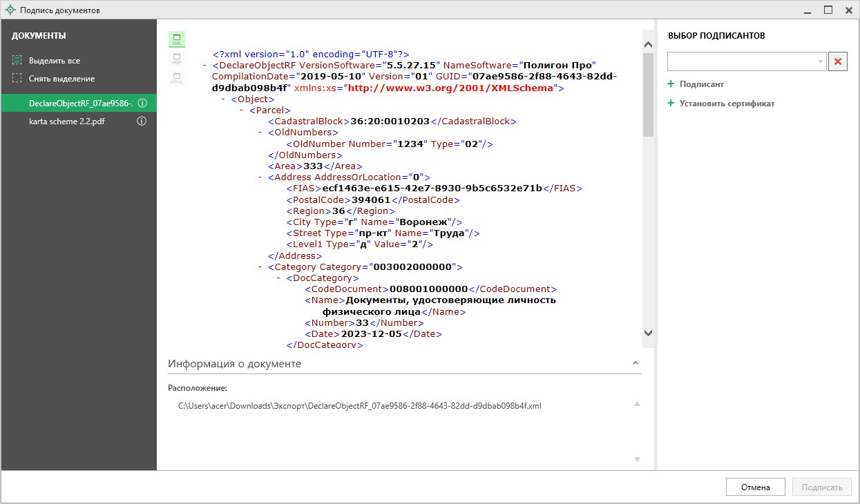Collapse the <Address> XML node
The width and height of the screenshot is (860, 504).
tap(260, 177)
